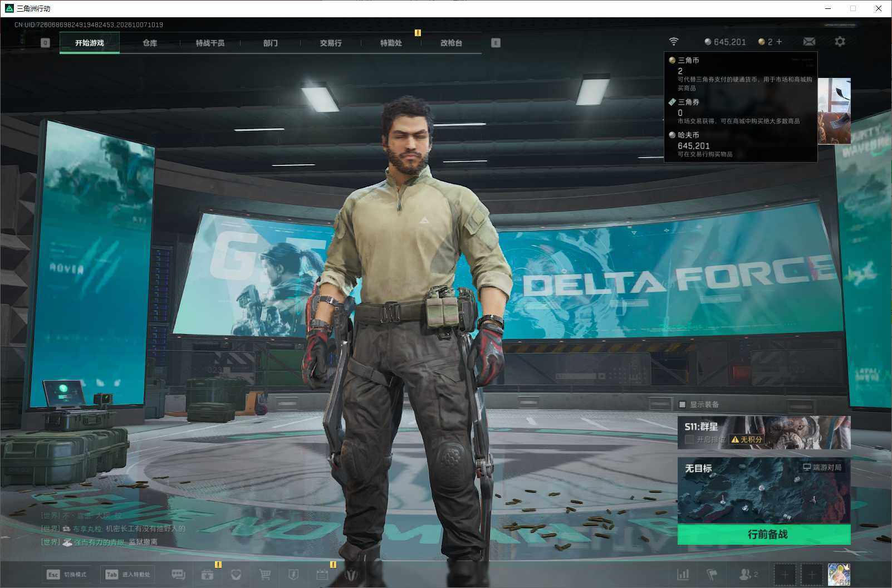Open the flags clan icon
The image size is (892, 588).
[x=712, y=574]
